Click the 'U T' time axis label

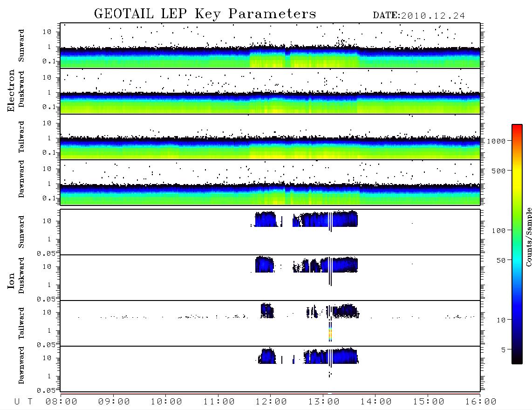(x=23, y=402)
